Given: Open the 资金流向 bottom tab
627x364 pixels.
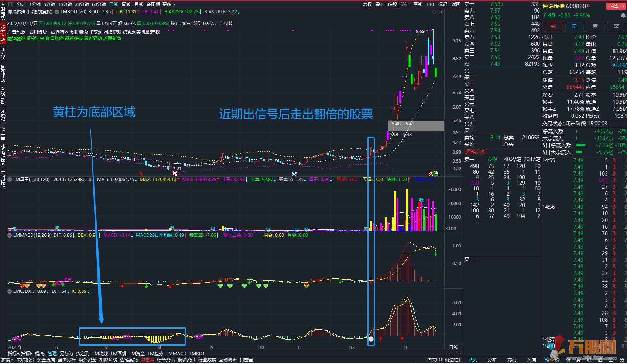Looking at the screenshot, I should [46, 360].
